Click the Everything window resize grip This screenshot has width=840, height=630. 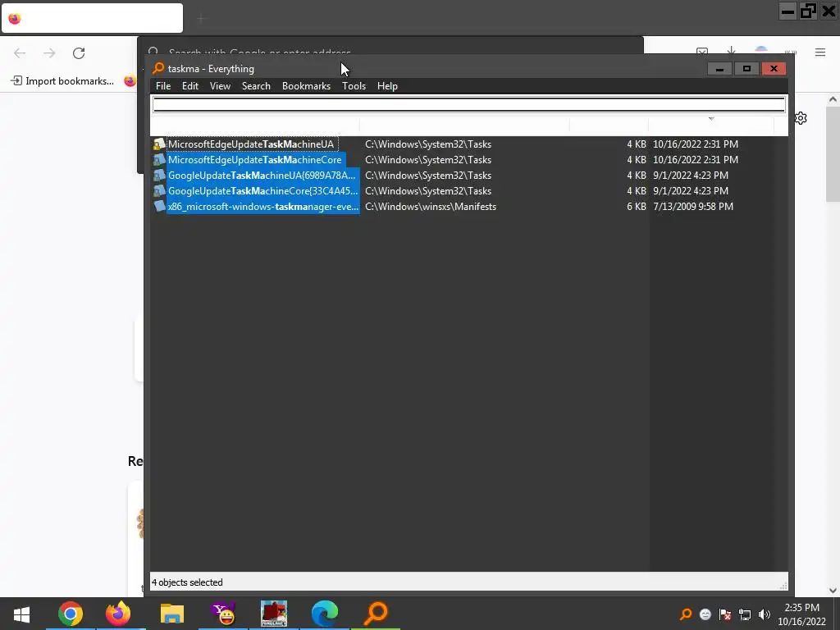click(783, 586)
